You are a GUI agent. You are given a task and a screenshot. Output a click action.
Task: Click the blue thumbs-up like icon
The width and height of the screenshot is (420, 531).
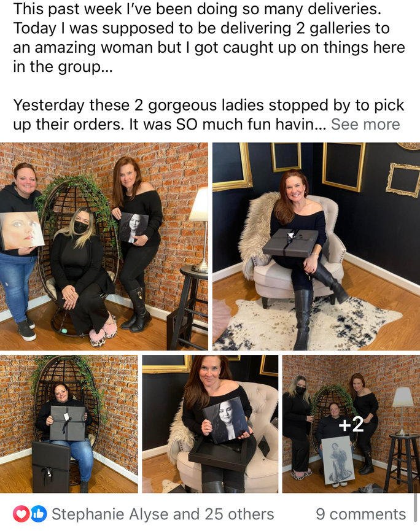point(39,514)
